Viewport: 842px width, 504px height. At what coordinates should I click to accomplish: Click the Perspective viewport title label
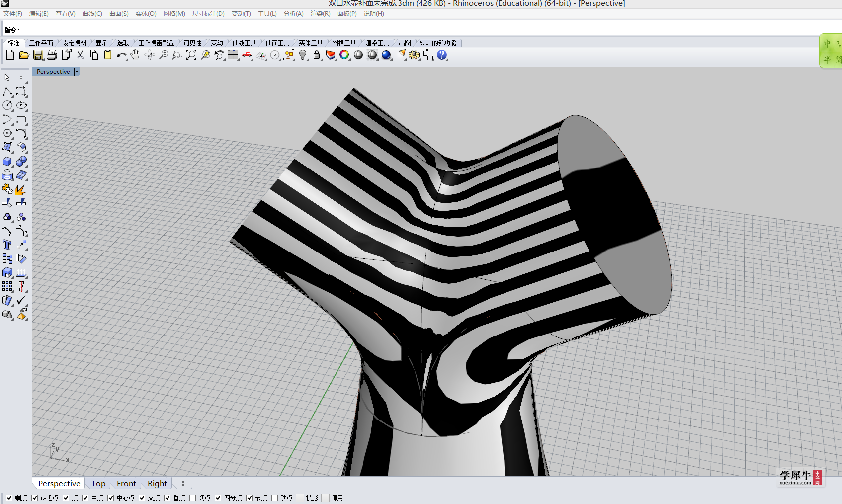pyautogui.click(x=53, y=72)
